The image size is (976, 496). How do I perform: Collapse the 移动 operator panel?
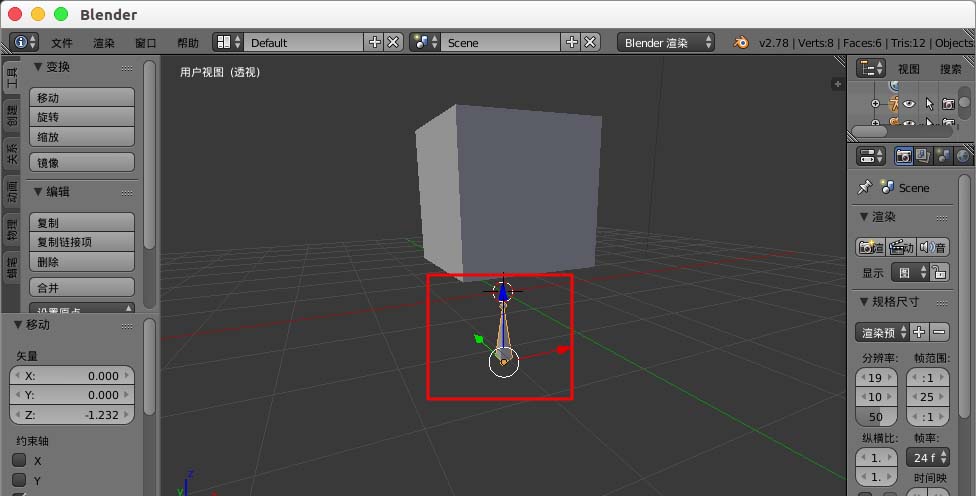pos(18,324)
